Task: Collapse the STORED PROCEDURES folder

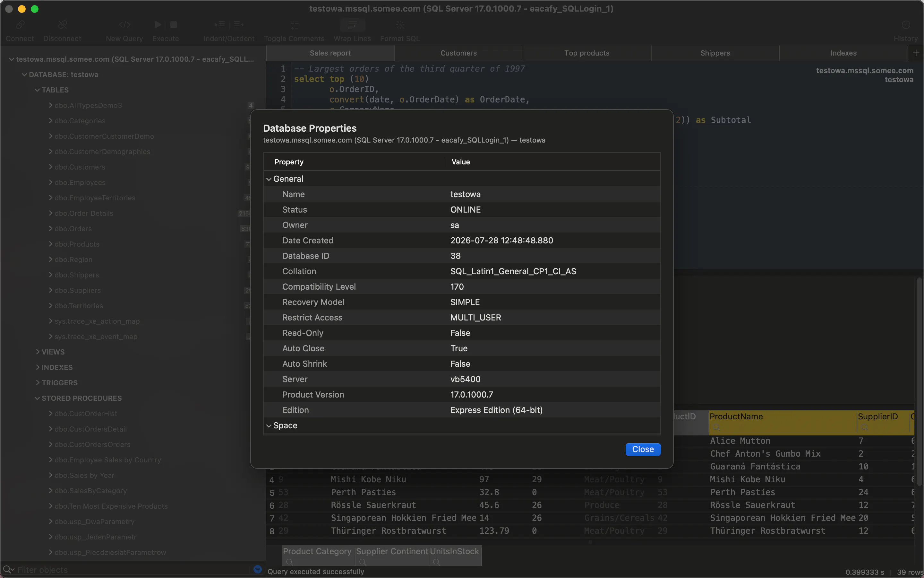Action: click(37, 398)
